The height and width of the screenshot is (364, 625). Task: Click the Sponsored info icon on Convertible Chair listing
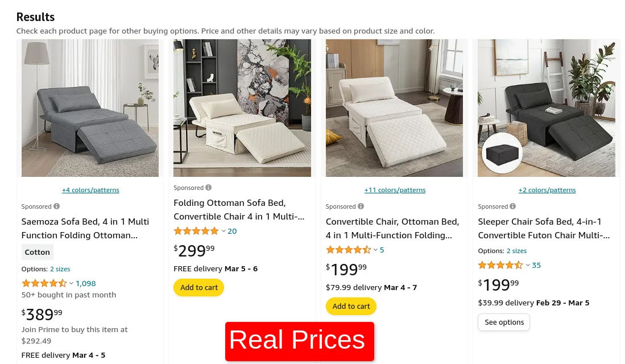point(361,206)
